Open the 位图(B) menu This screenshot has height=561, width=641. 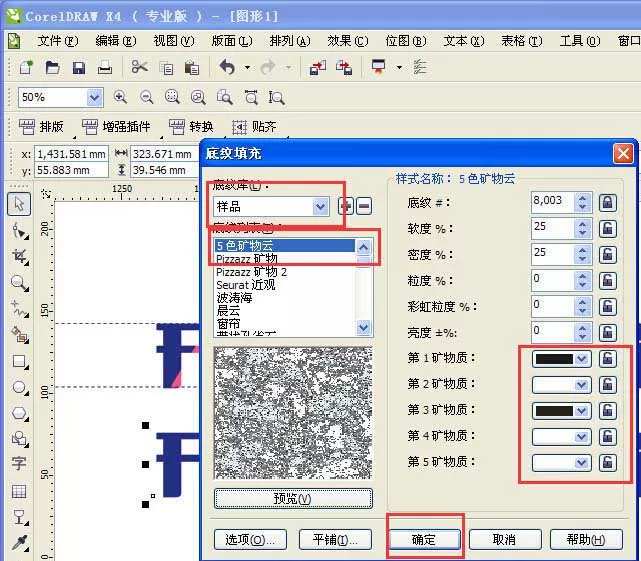(x=406, y=41)
